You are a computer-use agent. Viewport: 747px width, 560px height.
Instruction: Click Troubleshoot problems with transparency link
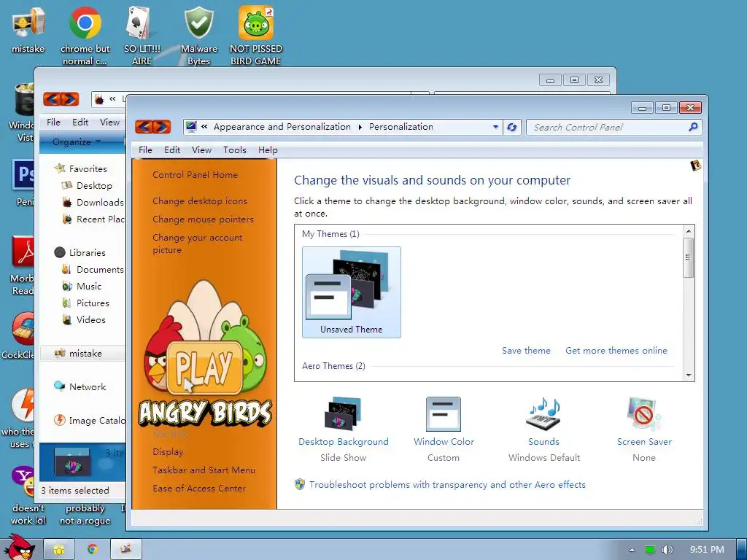(x=447, y=485)
